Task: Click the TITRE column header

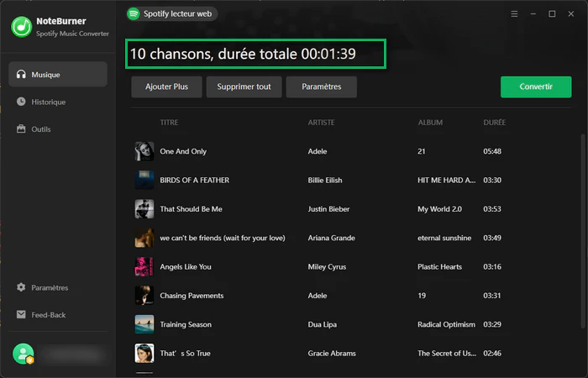Action: (169, 123)
